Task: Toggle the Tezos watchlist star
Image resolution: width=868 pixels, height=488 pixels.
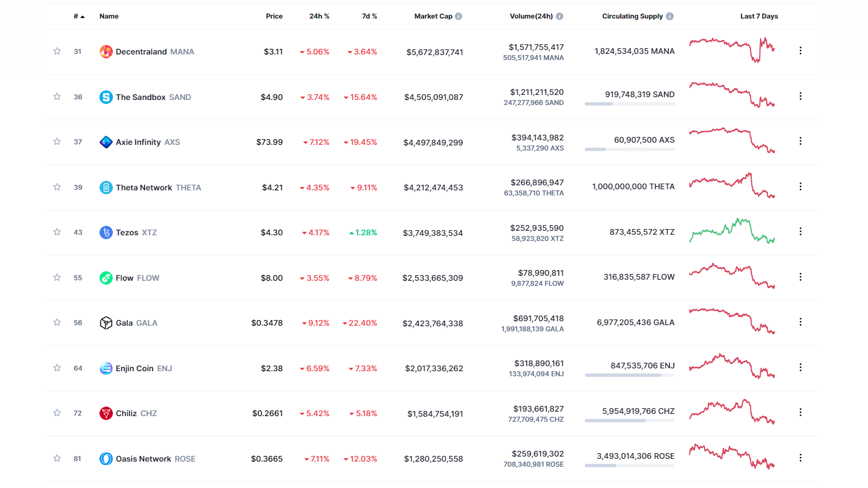Action: 57,232
